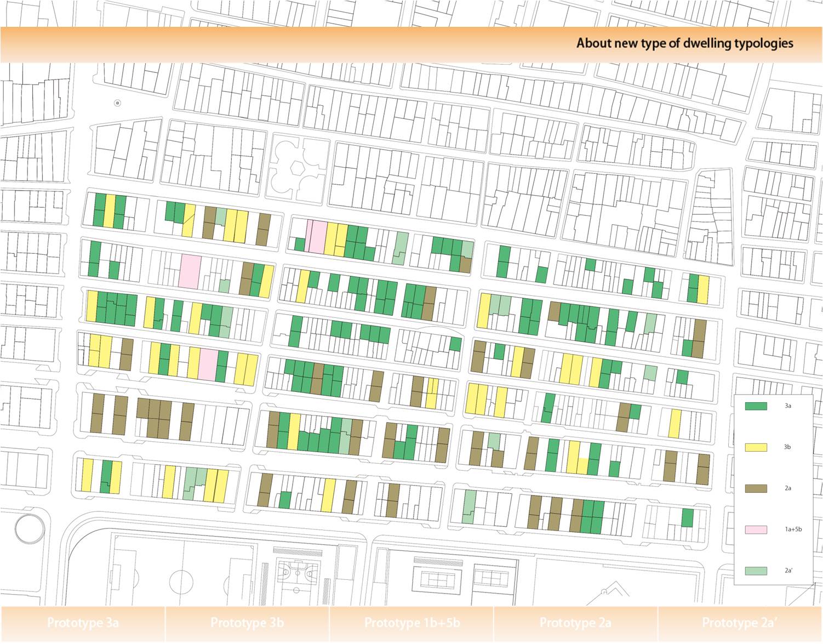The height and width of the screenshot is (644, 823).
Task: Click the 2a' label in the legend
Action: click(788, 571)
